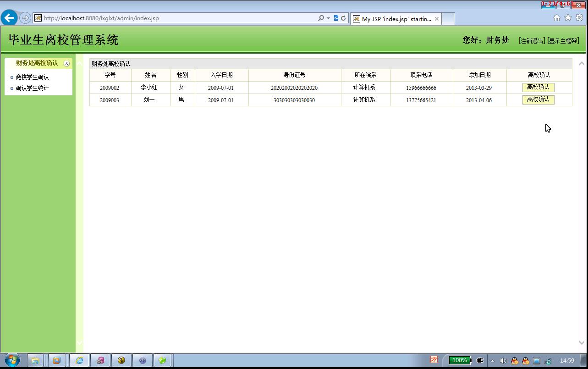Click 离校确认 button for 刘一
The width and height of the screenshot is (588, 369).
pyautogui.click(x=538, y=99)
